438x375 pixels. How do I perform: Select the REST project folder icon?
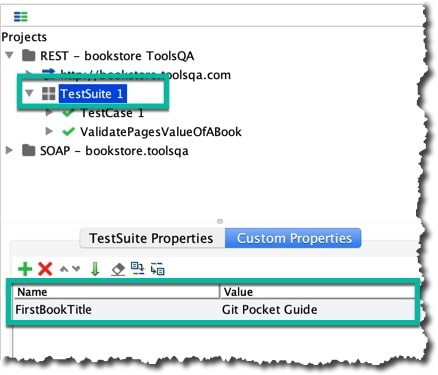[x=29, y=55]
